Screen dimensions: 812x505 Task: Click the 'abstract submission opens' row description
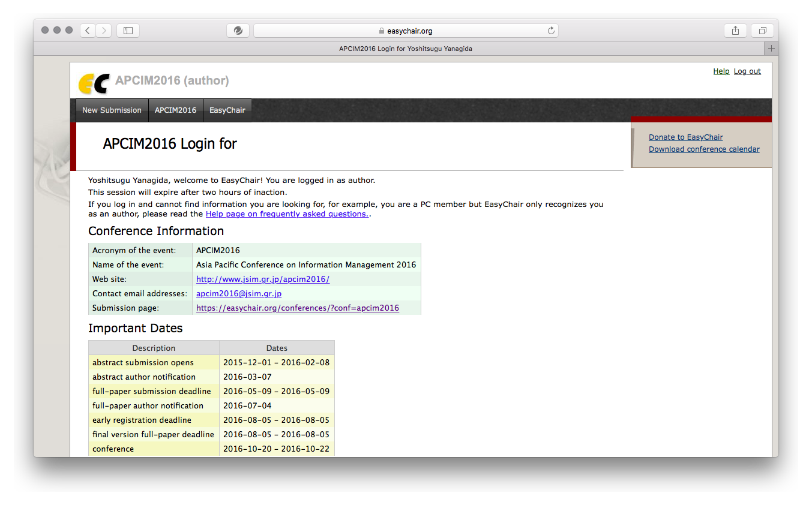pyautogui.click(x=143, y=362)
